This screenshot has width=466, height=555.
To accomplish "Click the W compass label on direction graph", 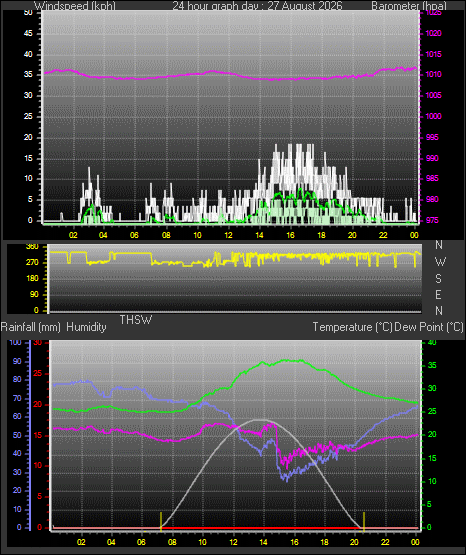I will point(440,262).
